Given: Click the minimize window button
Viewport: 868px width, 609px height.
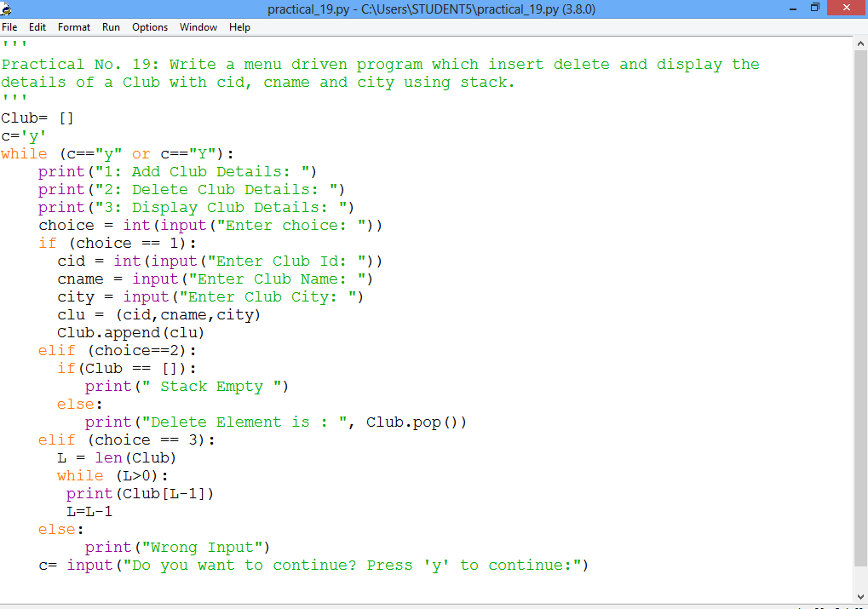Looking at the screenshot, I should (792, 8).
